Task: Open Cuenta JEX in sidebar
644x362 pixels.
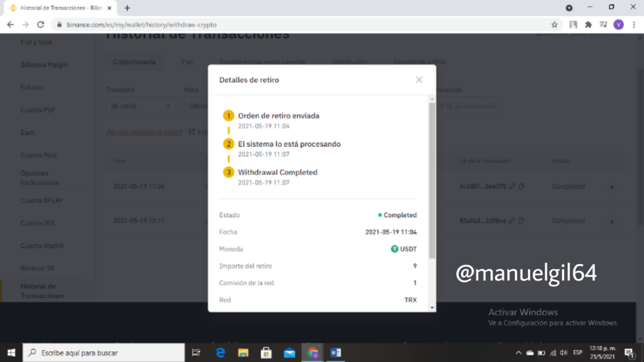Action: pyautogui.click(x=38, y=223)
